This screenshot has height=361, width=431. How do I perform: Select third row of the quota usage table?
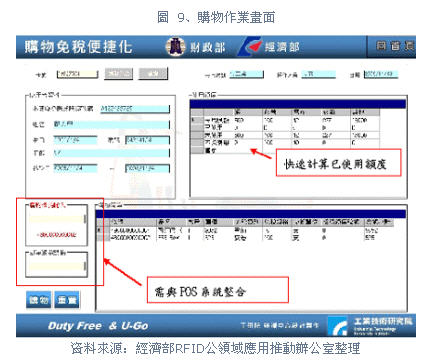(x=285, y=135)
